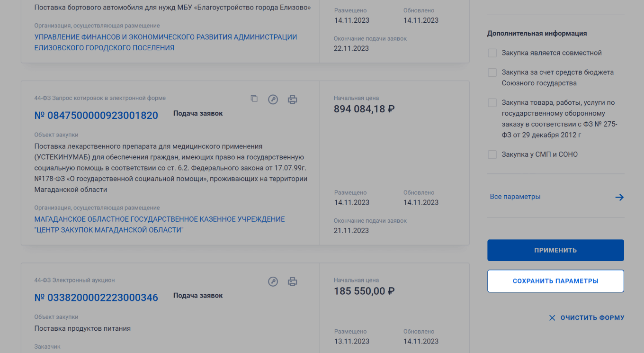Viewport: 644px width, 353px height.
Task: Check the государственный оборонный заказ ФЗ № 275 option
Action: (x=492, y=103)
